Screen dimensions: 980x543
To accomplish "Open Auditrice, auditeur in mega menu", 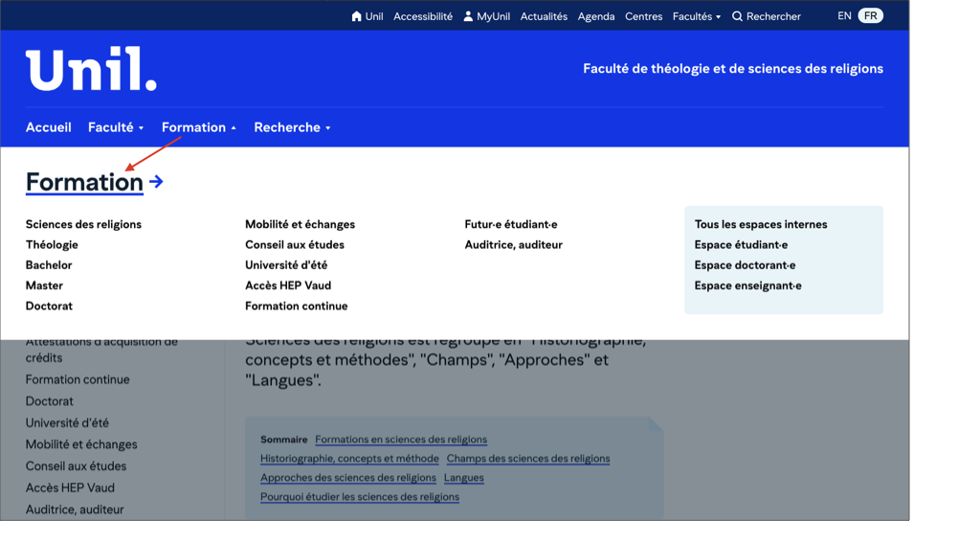I will 513,244.
